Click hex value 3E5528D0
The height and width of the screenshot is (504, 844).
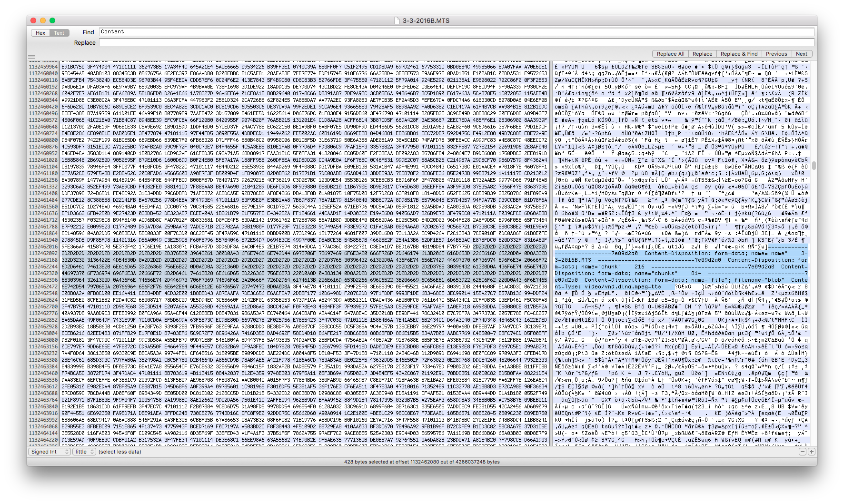(x=73, y=433)
